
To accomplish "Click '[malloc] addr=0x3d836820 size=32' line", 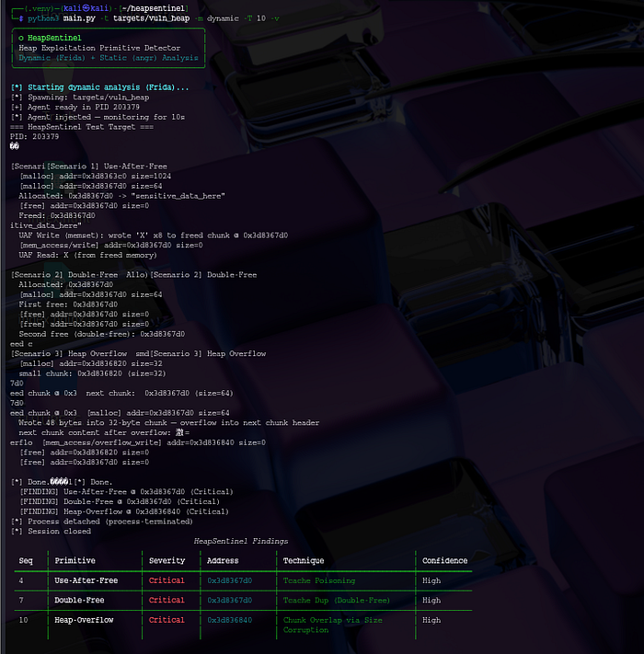I will (91, 363).
